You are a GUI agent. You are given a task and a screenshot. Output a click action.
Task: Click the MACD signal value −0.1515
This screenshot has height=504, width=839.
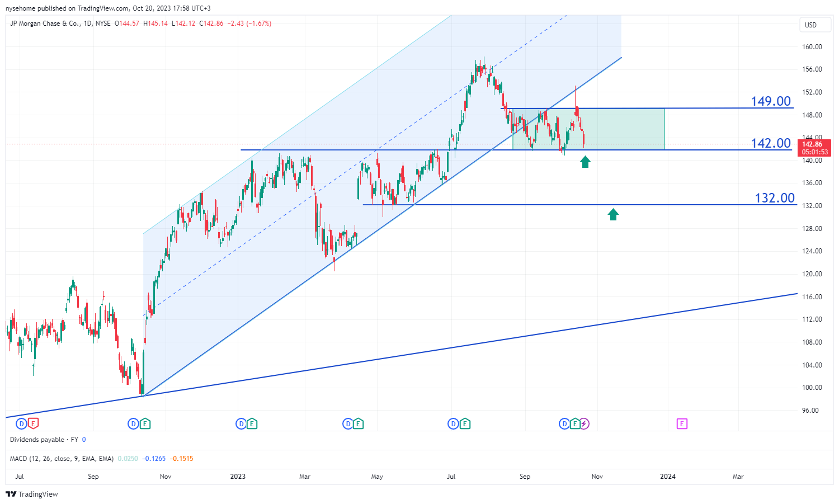point(181,459)
